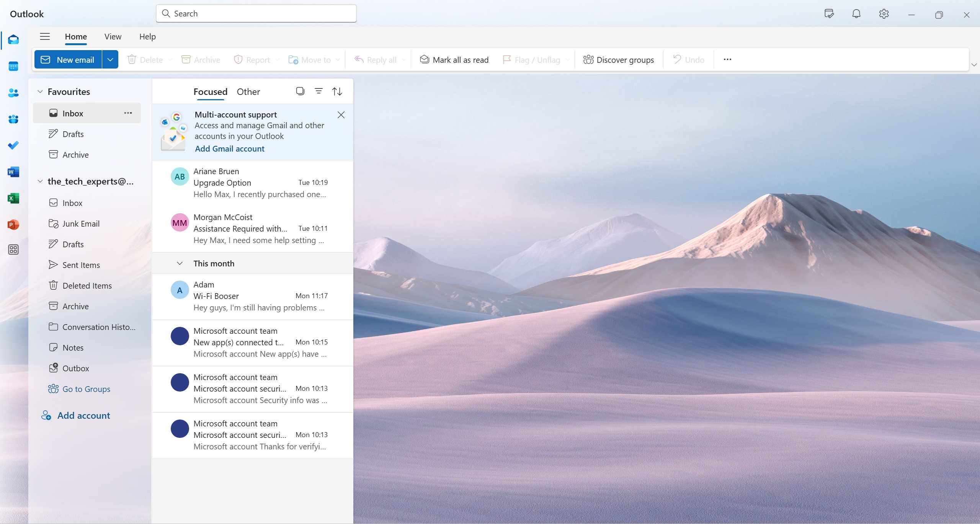Open the sort options icon
Screen dimensions: 980x524
336,91
